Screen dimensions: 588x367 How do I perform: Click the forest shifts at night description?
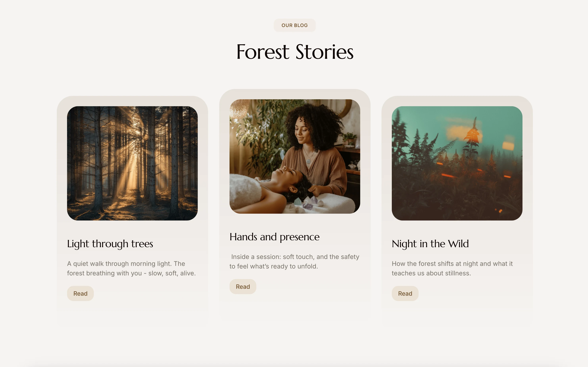point(452,268)
